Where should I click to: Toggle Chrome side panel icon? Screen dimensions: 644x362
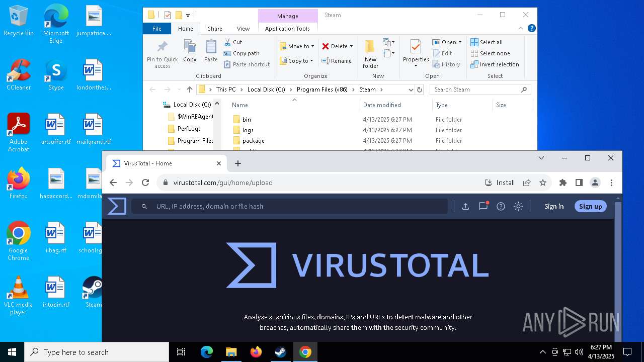point(579,183)
